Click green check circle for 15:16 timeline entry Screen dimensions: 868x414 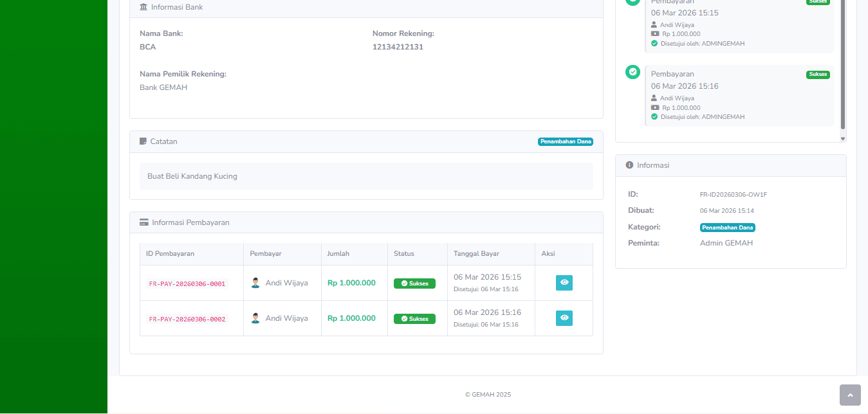(x=633, y=72)
